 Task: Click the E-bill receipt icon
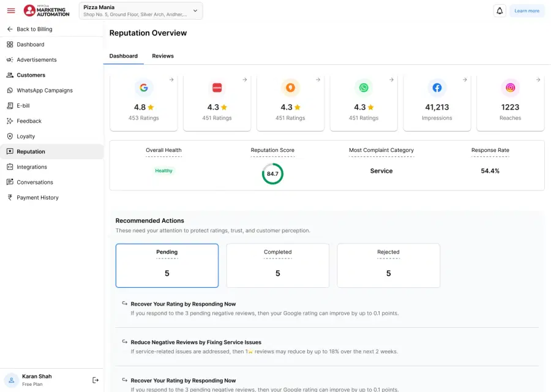click(10, 105)
